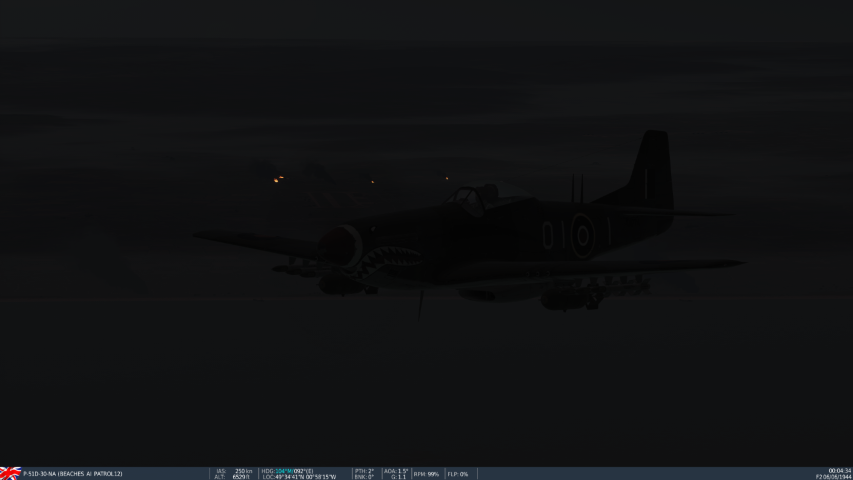Image resolution: width=853 pixels, height=480 pixels.
Task: Click the mission elapsed time clock
Action: 839,471
